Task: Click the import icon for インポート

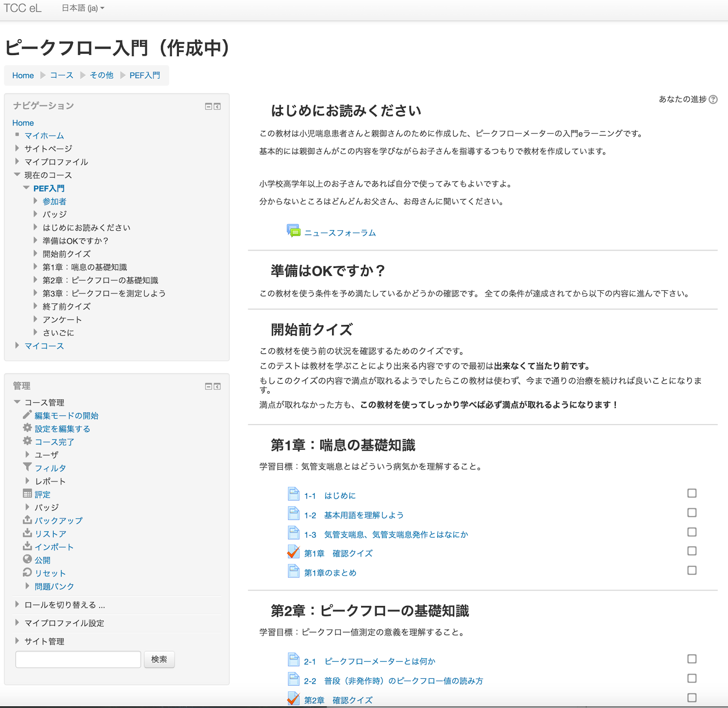Action: 27,546
